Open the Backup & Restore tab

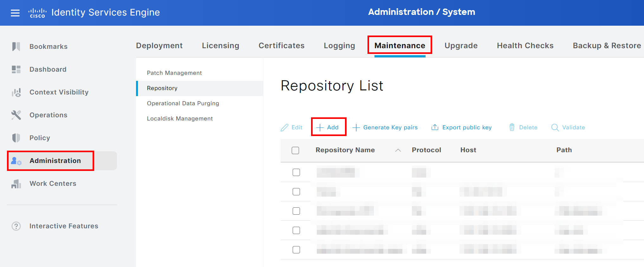tap(607, 46)
